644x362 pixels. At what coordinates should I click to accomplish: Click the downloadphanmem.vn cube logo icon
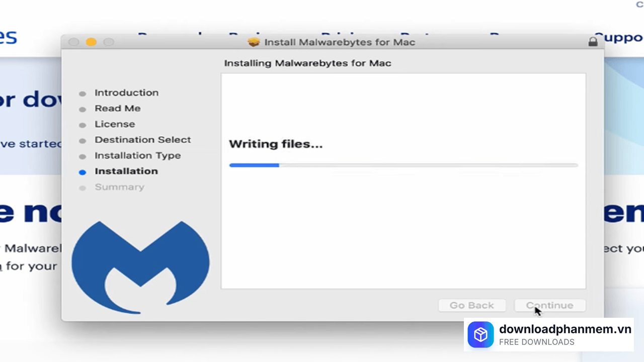coord(480,335)
